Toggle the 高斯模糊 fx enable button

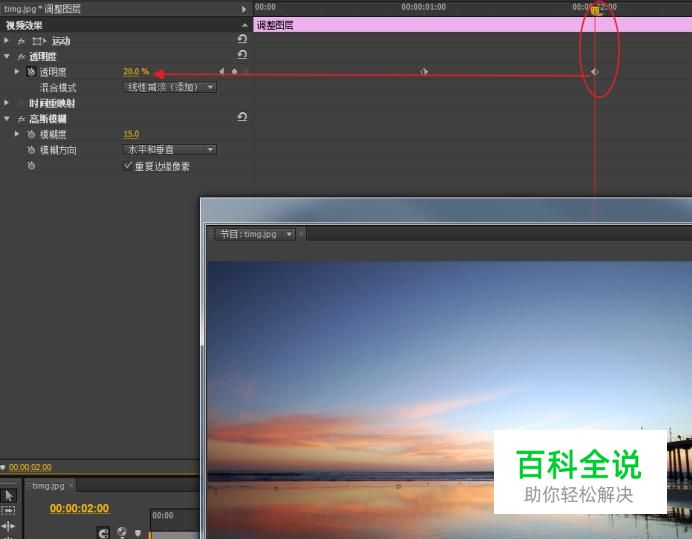[21, 119]
